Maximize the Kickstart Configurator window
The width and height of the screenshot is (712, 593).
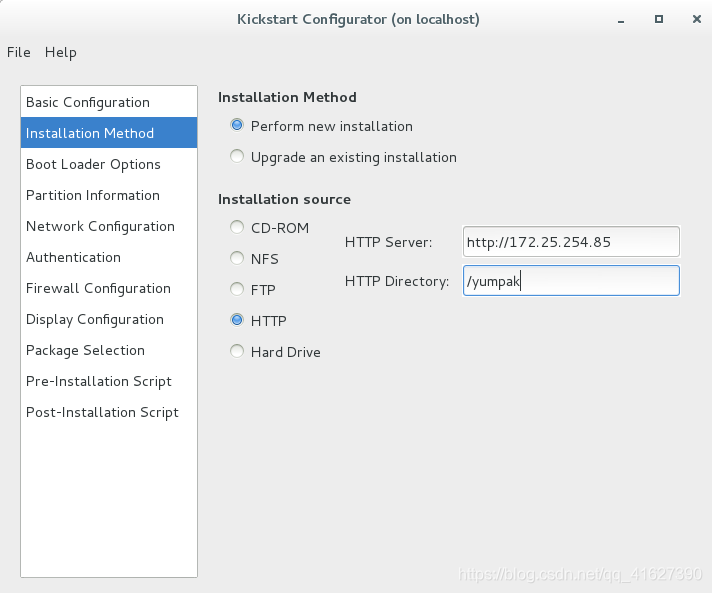tap(658, 19)
